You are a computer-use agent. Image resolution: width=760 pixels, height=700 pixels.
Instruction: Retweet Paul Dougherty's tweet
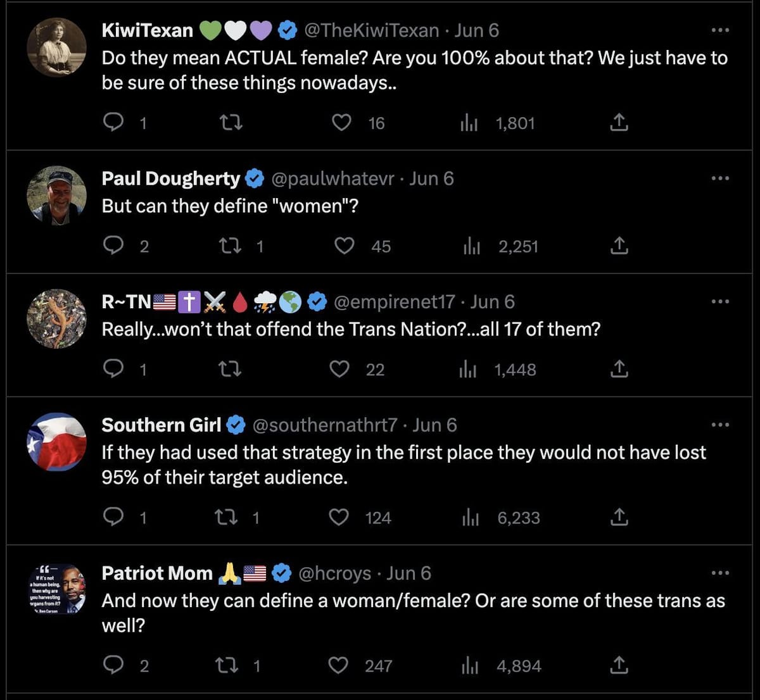228,246
